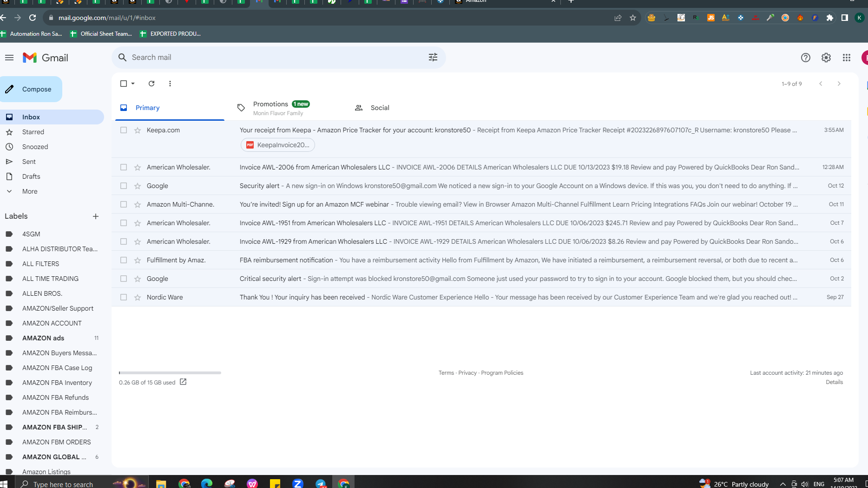The width and height of the screenshot is (868, 488).
Task: Open the Sent folder
Action: tap(52, 162)
